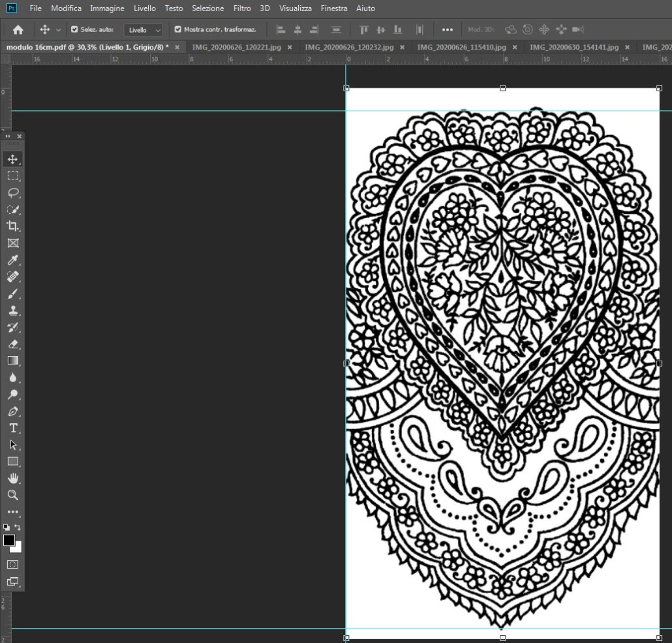The image size is (672, 643).
Task: Select the Lasso tool
Action: [x=12, y=193]
